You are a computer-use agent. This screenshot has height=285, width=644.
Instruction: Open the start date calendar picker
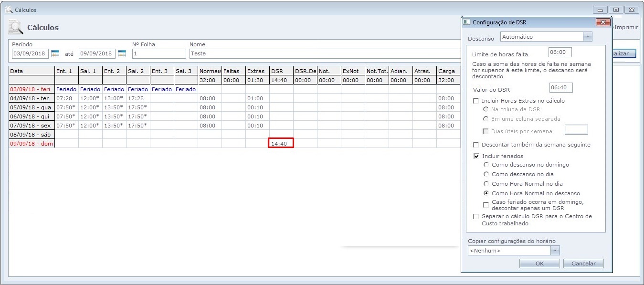pos(55,53)
